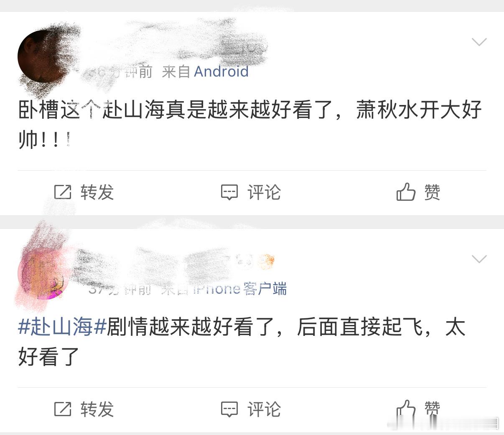Like the first post with thumbs-up icon
This screenshot has height=435, width=504.
406,192
